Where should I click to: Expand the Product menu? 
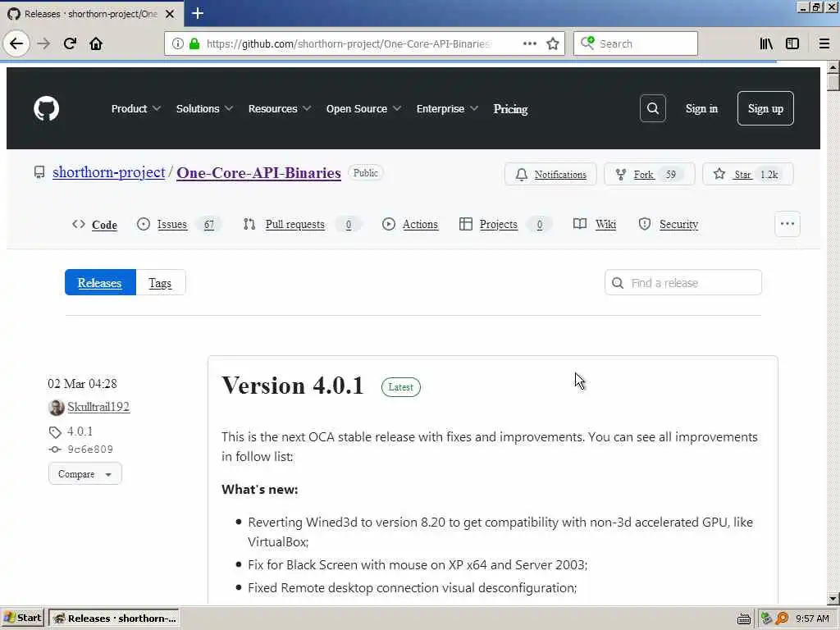click(x=135, y=109)
